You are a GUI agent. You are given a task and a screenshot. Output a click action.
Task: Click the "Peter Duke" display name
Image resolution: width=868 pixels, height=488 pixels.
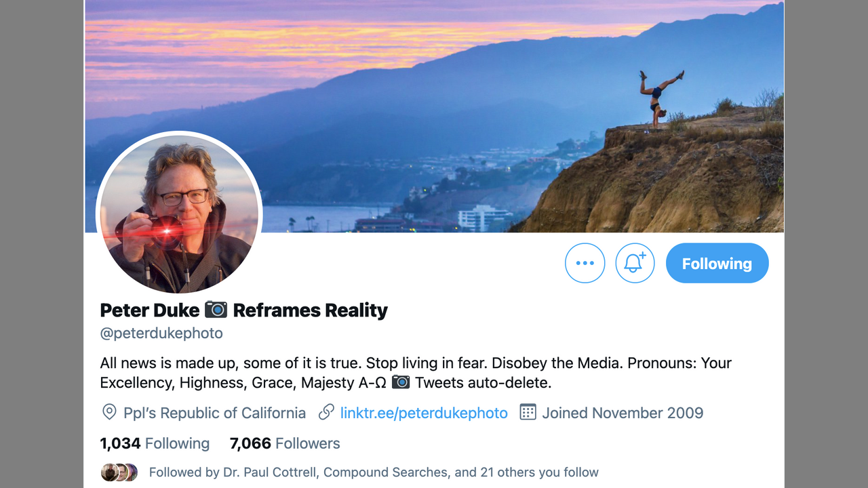tap(149, 310)
